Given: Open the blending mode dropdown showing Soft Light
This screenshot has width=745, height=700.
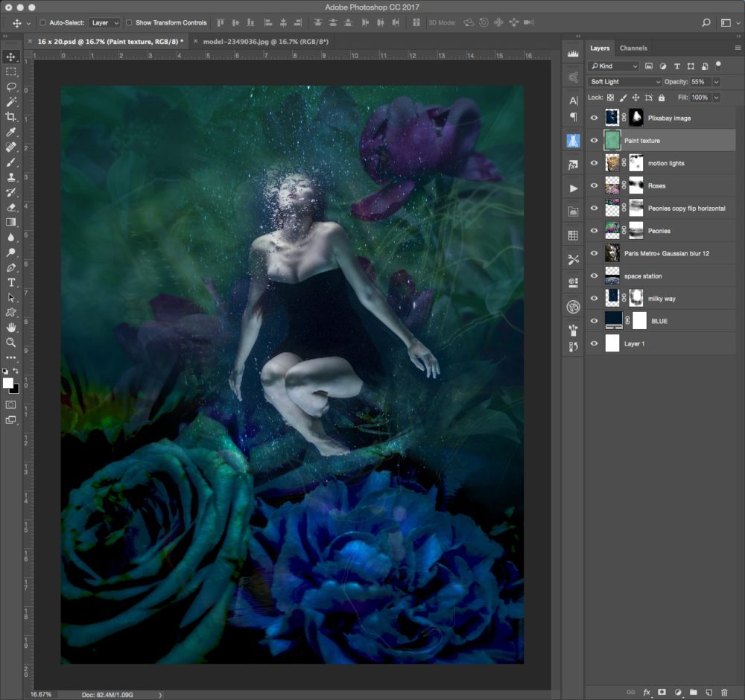Looking at the screenshot, I should click(624, 81).
